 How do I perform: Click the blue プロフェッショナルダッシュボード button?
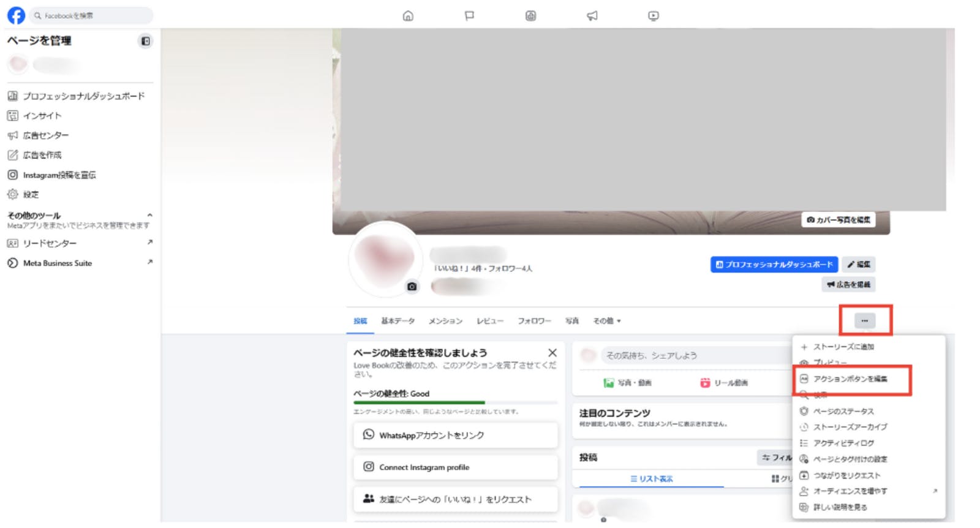pos(774,264)
